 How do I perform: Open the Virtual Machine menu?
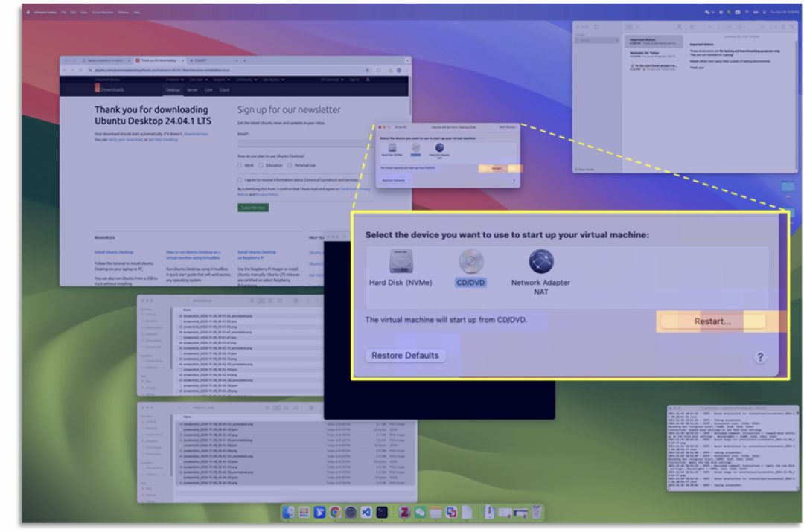pyautogui.click(x=103, y=13)
